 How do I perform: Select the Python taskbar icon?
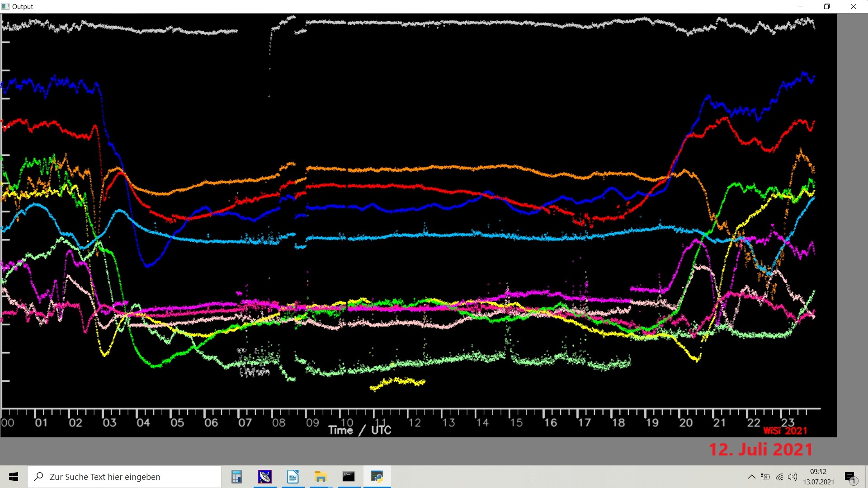pyautogui.click(x=377, y=477)
